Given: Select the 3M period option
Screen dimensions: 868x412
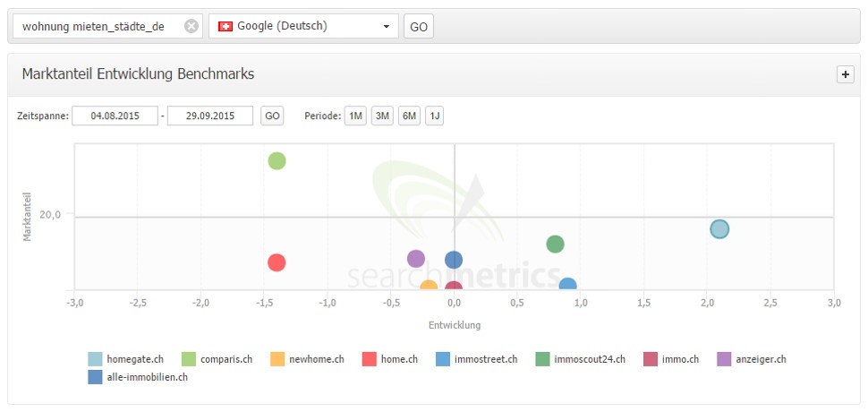Looking at the screenshot, I should (x=382, y=116).
